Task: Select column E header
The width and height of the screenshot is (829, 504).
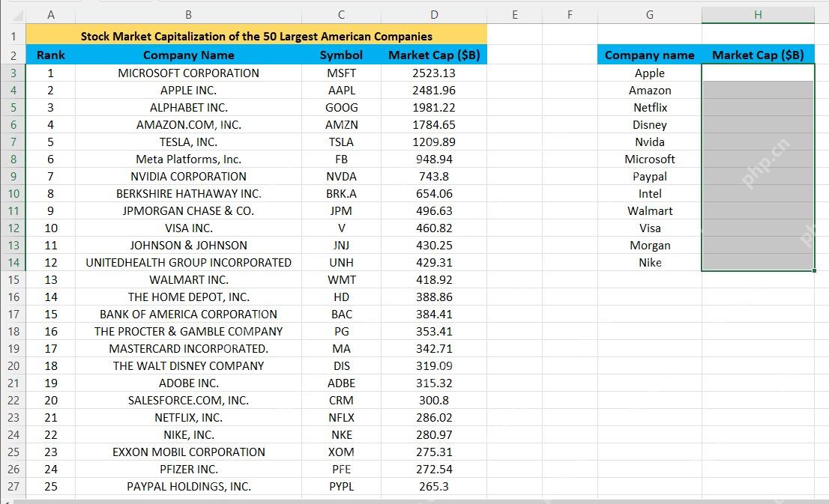Action: (514, 15)
